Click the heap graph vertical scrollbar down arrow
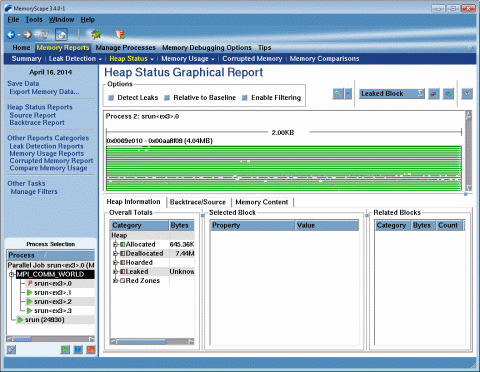The height and width of the screenshot is (372, 480). (x=469, y=188)
